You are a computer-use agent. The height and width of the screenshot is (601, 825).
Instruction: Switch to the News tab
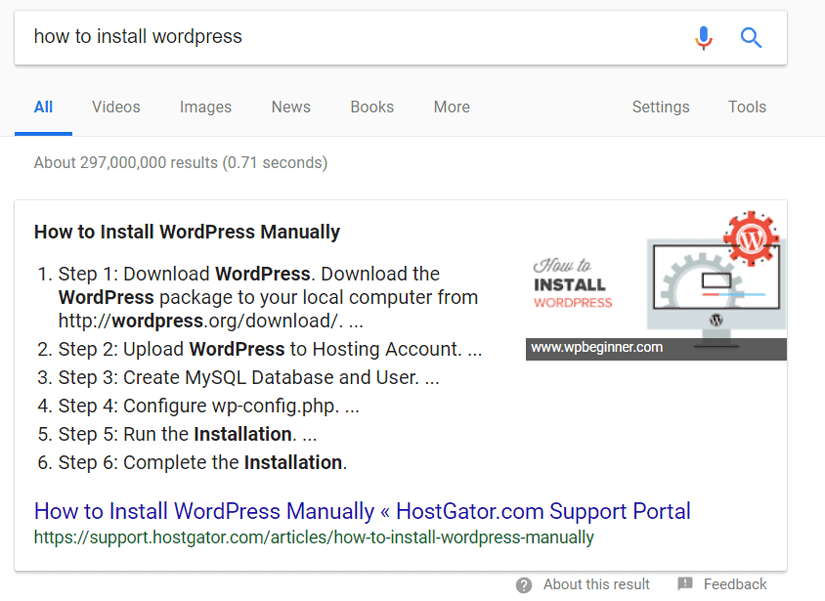291,107
